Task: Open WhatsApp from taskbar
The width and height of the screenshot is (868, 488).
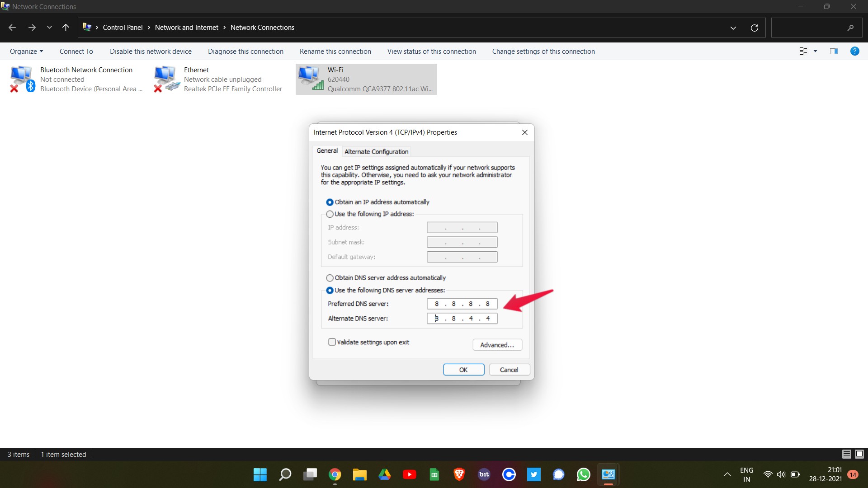Action: 583,474
